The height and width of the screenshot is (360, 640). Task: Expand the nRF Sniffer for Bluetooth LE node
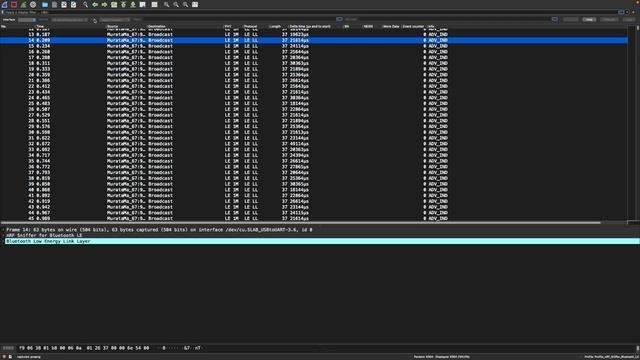(3, 236)
